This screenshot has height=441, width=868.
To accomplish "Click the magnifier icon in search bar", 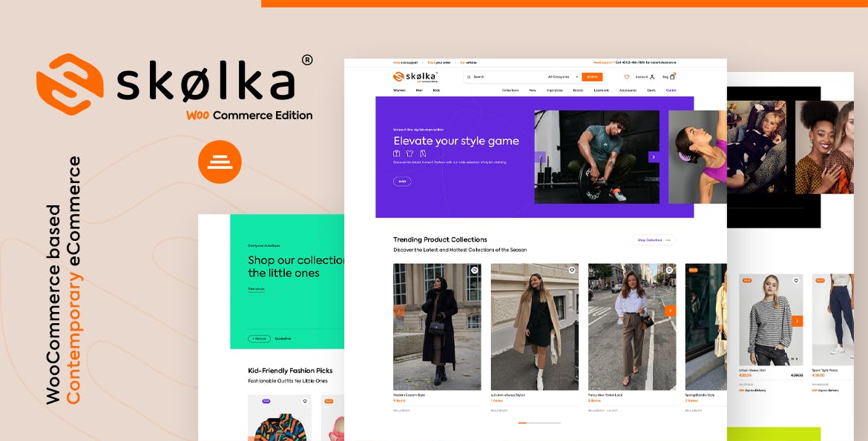I will (x=469, y=77).
